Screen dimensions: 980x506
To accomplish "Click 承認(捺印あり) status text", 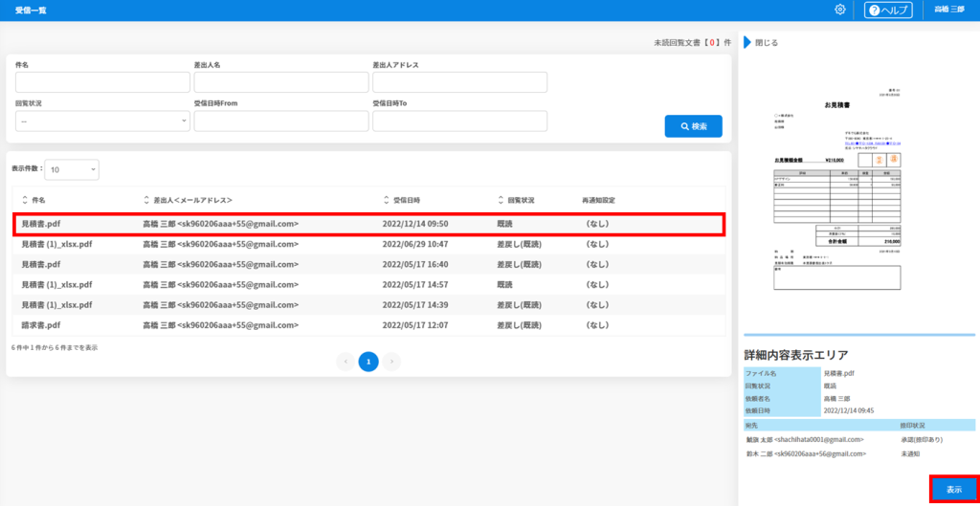I will coord(922,440).
